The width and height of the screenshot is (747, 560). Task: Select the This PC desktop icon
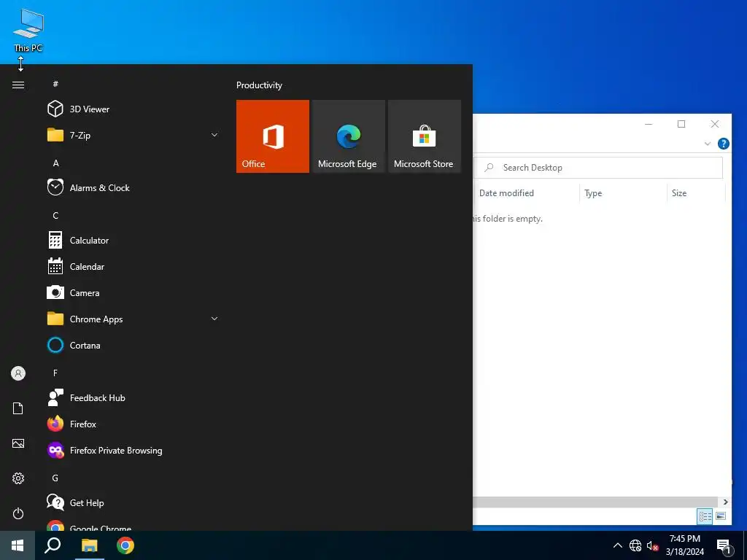click(28, 31)
